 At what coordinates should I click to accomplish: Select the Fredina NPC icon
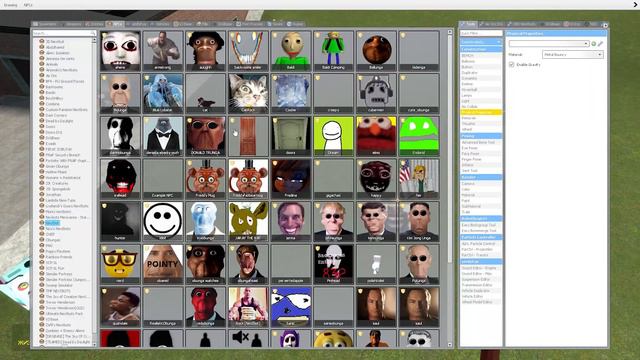click(x=291, y=179)
